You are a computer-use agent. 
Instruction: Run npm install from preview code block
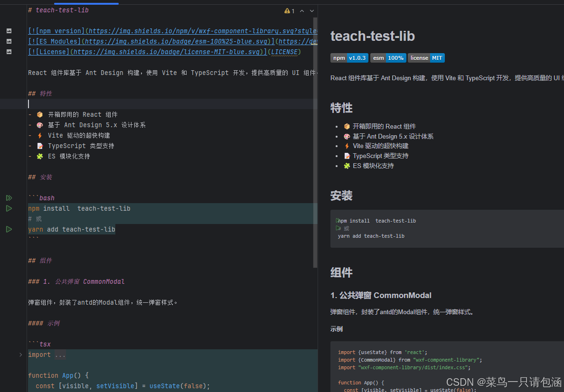pyautogui.click(x=338, y=221)
